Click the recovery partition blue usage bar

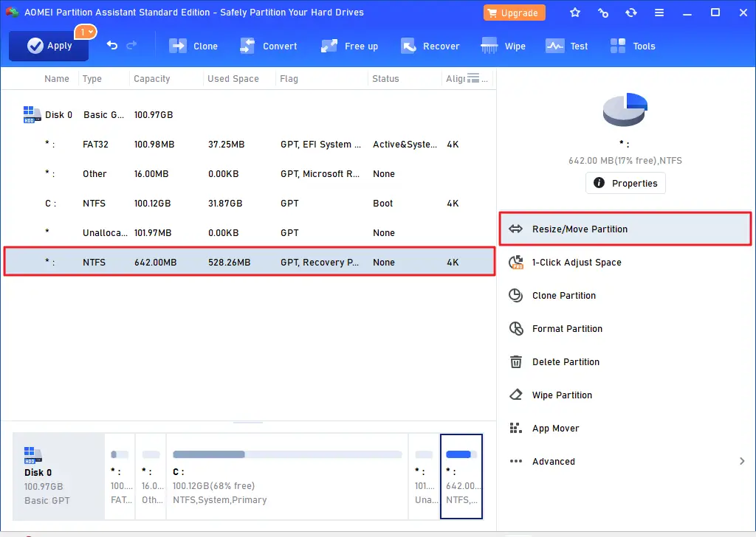tap(461, 454)
